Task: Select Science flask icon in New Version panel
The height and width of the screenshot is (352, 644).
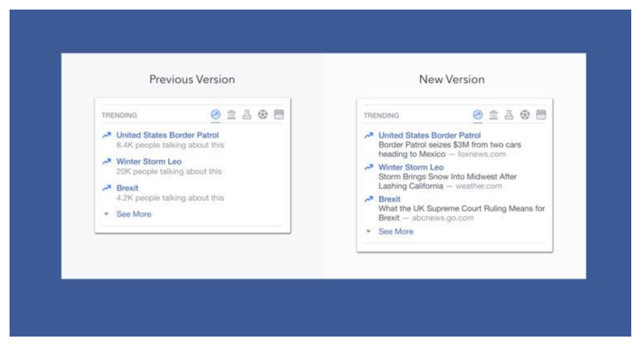Action: click(509, 115)
